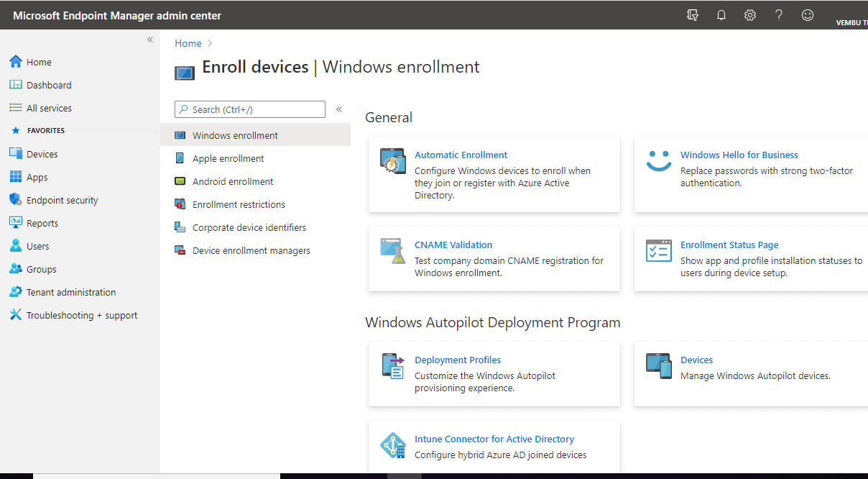Click the Endpoint security shield icon
The width and height of the screenshot is (868, 479).
[x=16, y=200]
